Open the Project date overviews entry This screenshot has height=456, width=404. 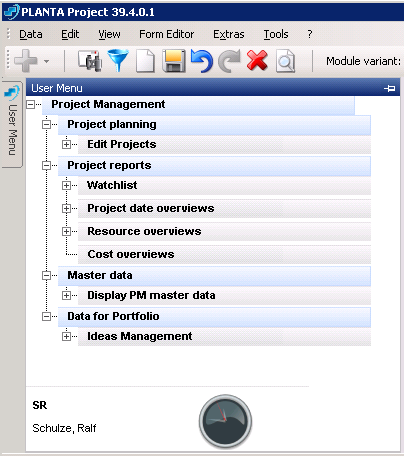click(x=224, y=208)
